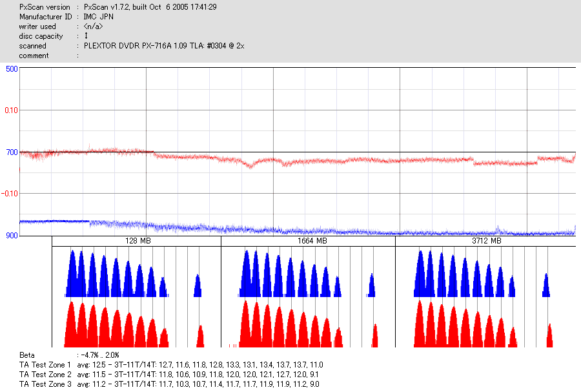Select the 1664 MB zone header
Screen dimensions: 581x392
(312, 241)
